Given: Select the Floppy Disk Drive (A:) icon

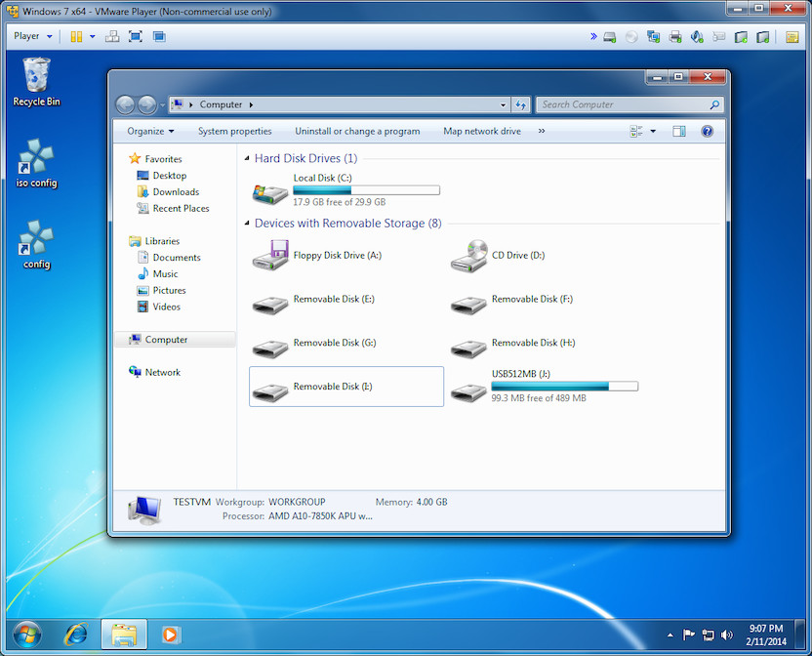Looking at the screenshot, I should [270, 255].
